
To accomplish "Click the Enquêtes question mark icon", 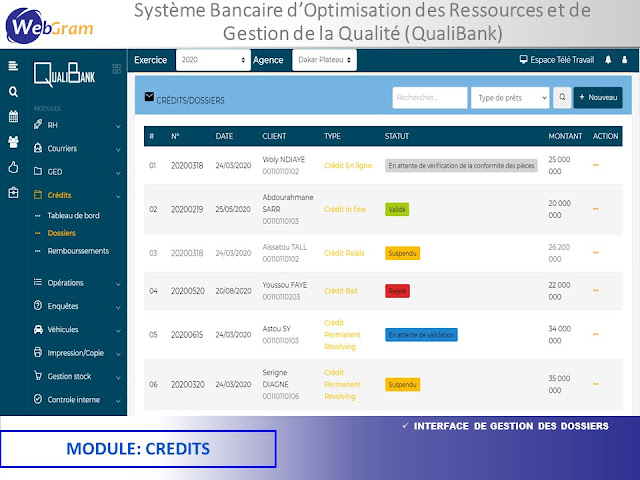I will coord(38,305).
